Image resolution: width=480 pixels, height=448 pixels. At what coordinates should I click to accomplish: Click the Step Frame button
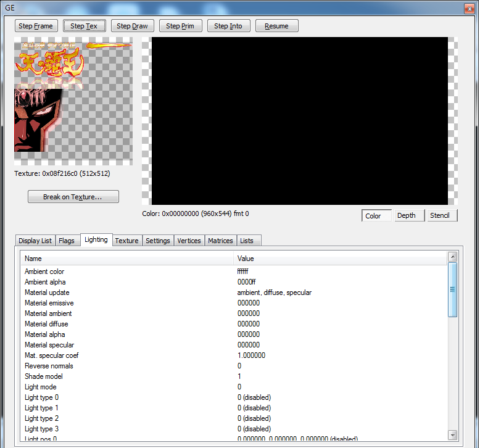(x=36, y=26)
